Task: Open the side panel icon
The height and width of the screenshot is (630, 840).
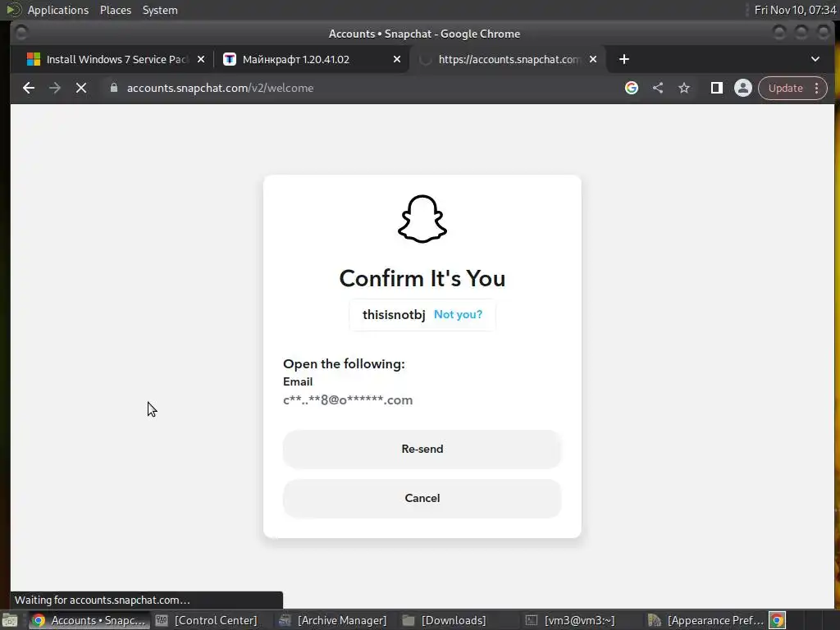Action: (716, 88)
